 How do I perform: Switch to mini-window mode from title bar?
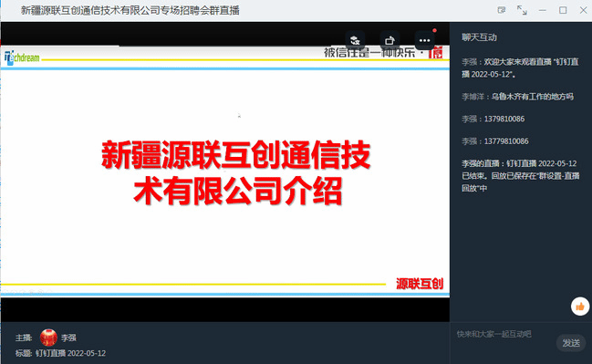point(502,10)
